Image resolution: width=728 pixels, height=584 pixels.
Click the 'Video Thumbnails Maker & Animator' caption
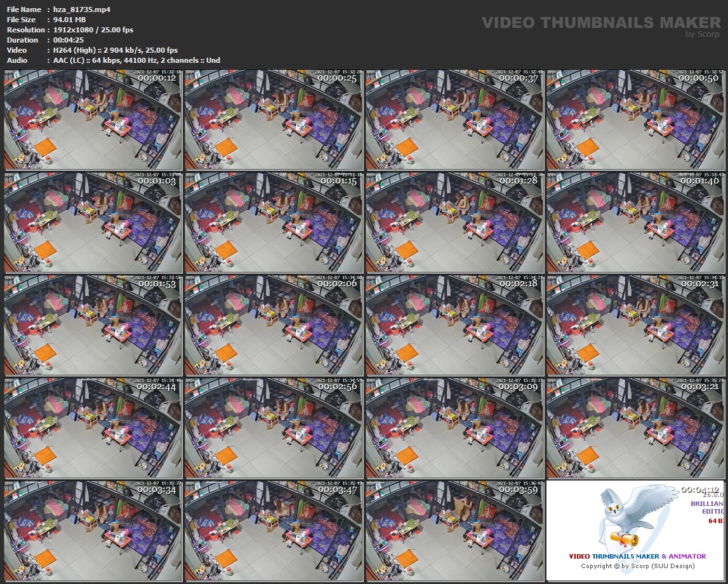coord(637,557)
